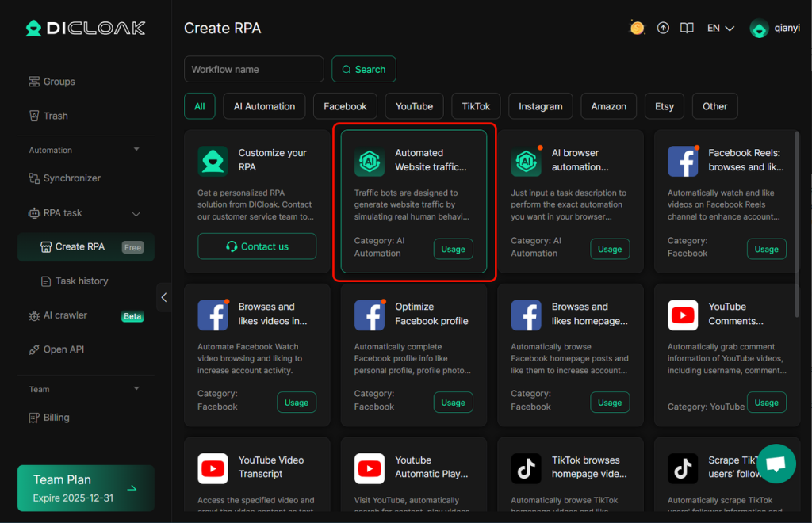
Task: Select Create RPA in sidebar
Action: [x=86, y=246]
